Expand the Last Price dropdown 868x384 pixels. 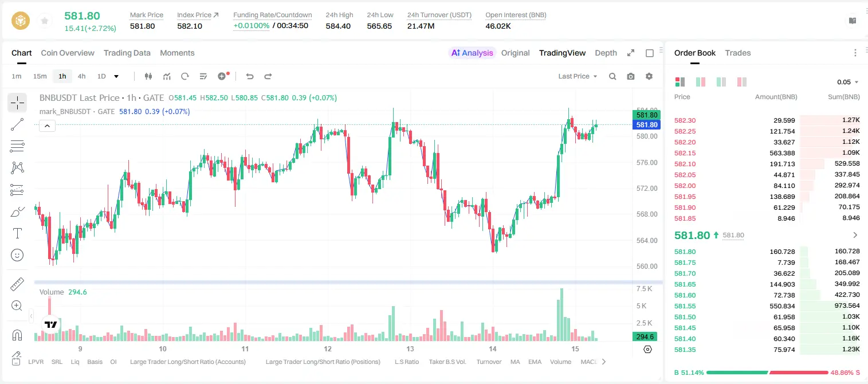578,76
